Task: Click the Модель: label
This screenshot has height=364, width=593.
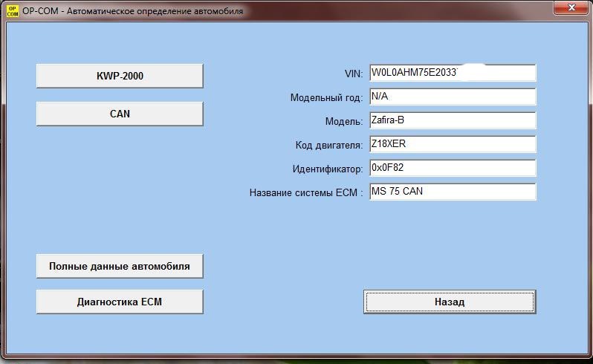Action: 344,121
